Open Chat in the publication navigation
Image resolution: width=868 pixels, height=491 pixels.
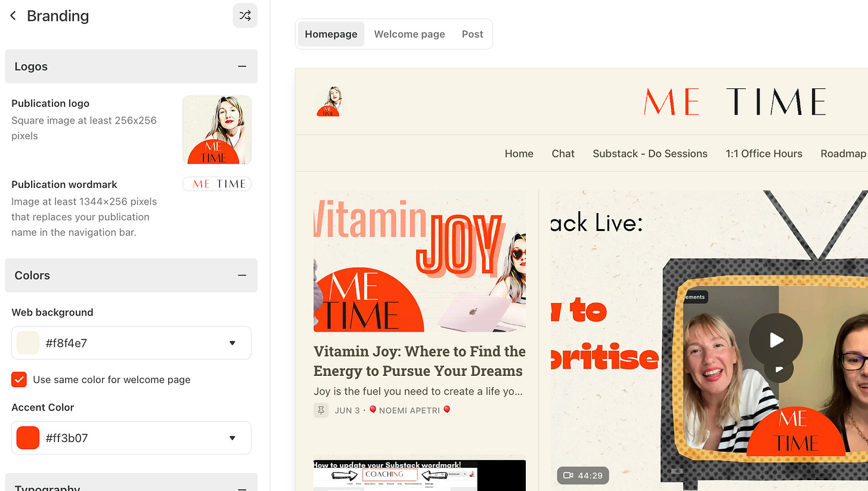[x=563, y=153]
